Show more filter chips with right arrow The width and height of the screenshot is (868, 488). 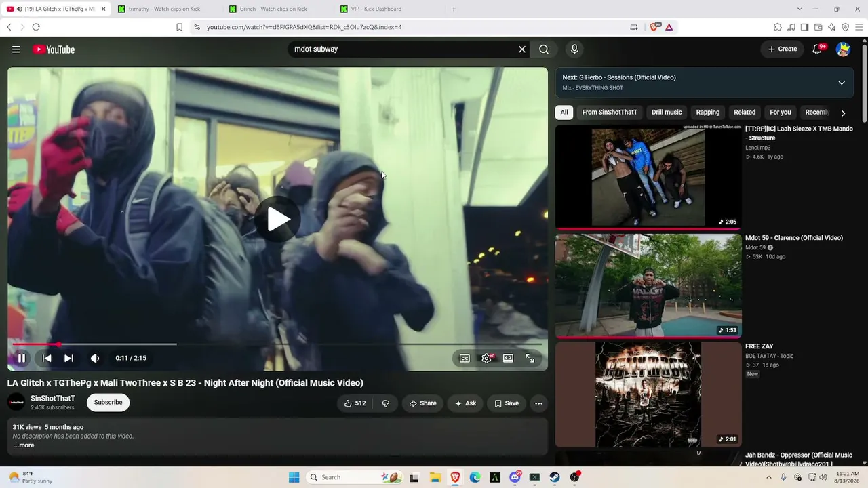[843, 113]
